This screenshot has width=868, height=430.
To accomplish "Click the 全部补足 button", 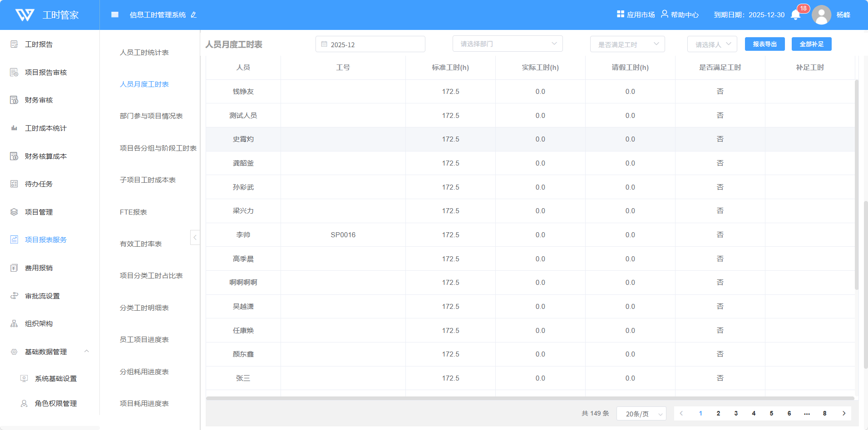I will pos(811,44).
